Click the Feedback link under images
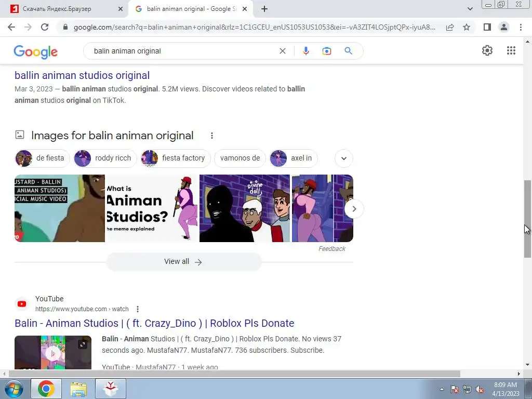Screen dimensions: 532x399 [x=332, y=249]
